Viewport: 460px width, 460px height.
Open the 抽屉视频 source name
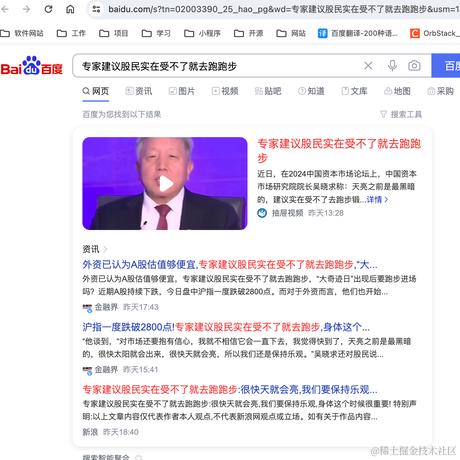(287, 213)
